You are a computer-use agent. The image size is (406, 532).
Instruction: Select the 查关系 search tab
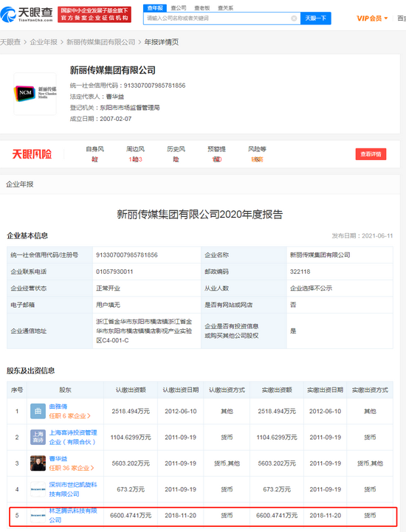point(225,8)
